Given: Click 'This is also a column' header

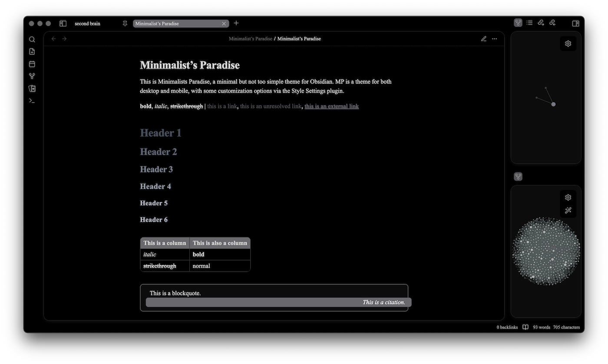Looking at the screenshot, I should click(x=220, y=243).
